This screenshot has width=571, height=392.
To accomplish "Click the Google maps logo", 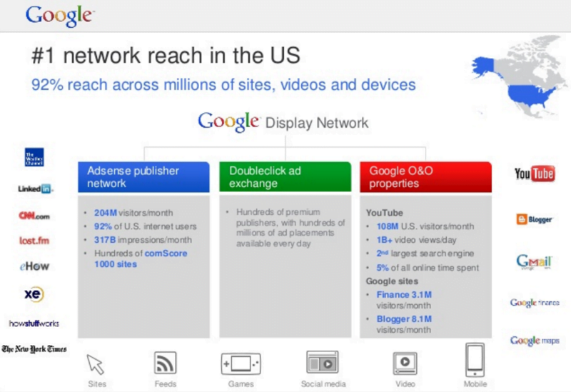I will (x=535, y=341).
